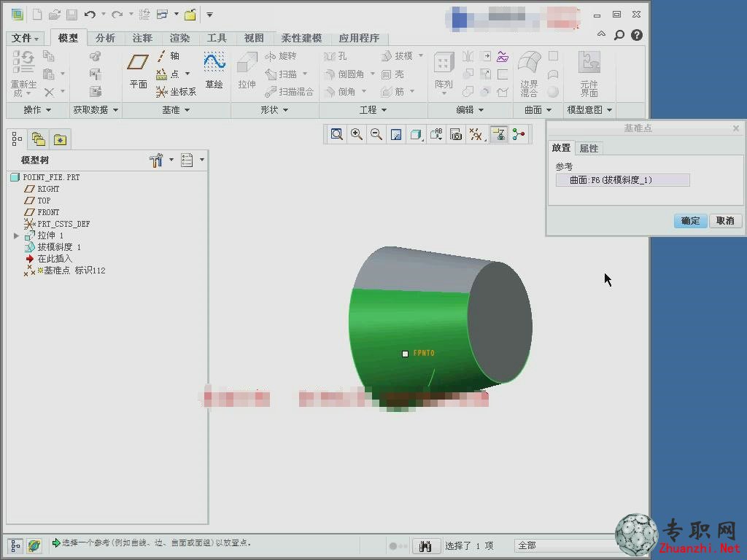The image size is (747, 560).
Task: Open the Sketch (草绘) tool
Action: pos(214,71)
